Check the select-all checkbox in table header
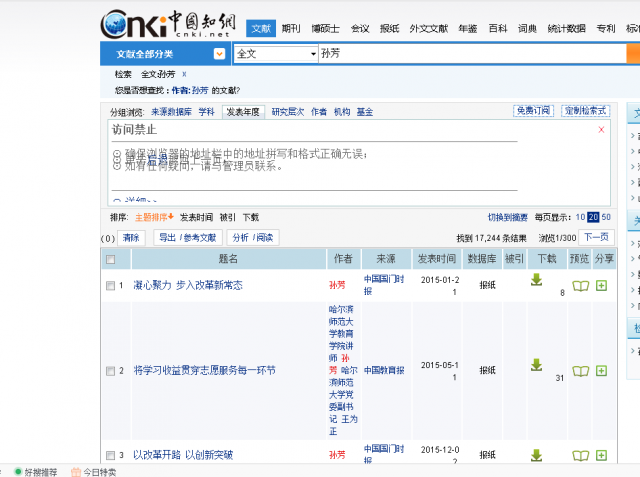This screenshot has height=477, width=640. tap(111, 260)
